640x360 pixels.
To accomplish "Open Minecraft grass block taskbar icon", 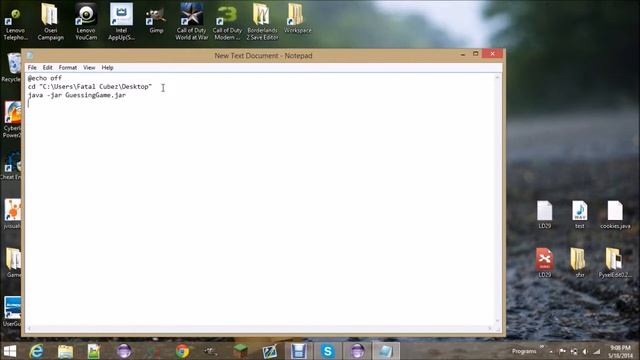I will click(240, 351).
